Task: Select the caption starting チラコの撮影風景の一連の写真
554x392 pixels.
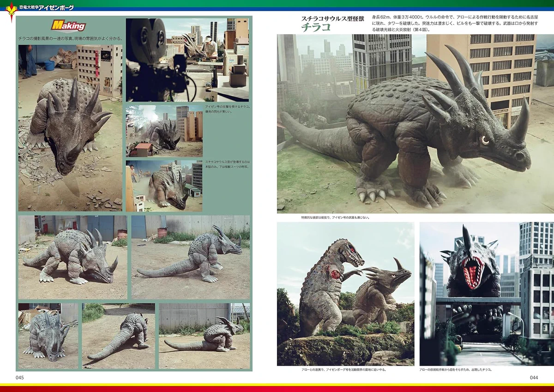Action: [x=70, y=38]
